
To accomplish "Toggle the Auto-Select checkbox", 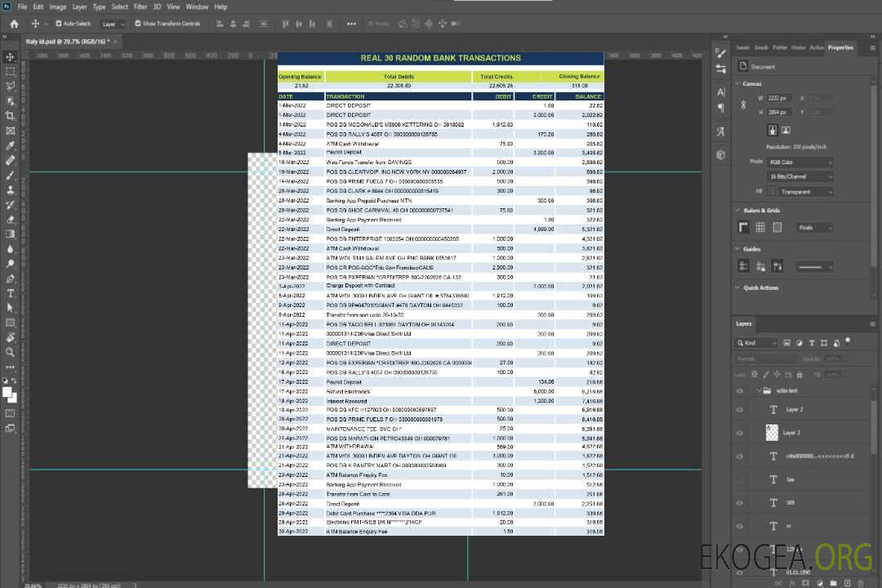I will tap(59, 24).
